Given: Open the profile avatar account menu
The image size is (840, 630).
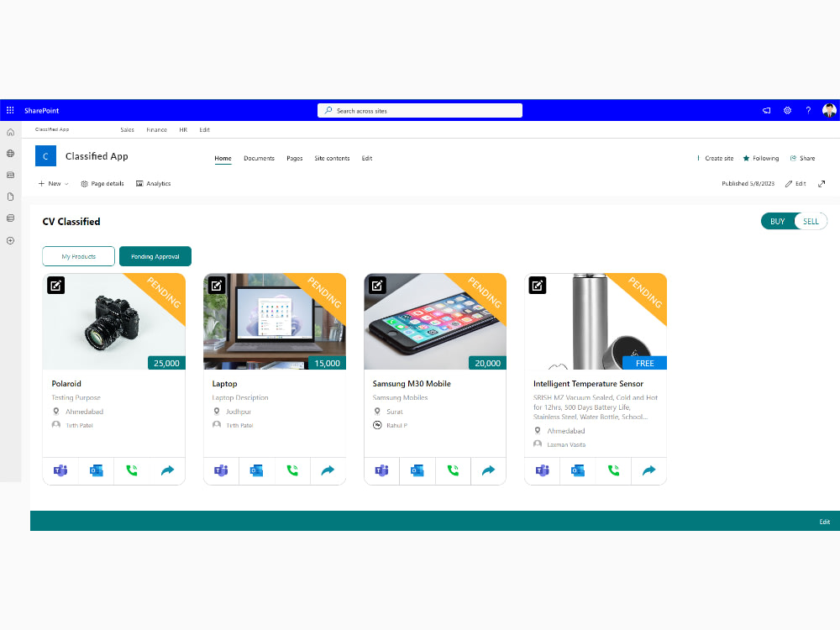Looking at the screenshot, I should (829, 110).
